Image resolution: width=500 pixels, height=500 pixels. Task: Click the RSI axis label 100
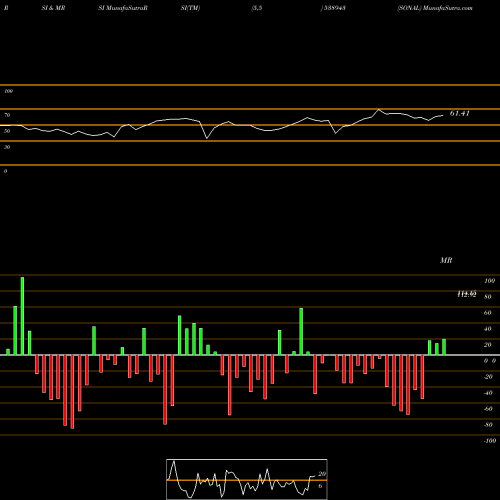tap(8, 91)
